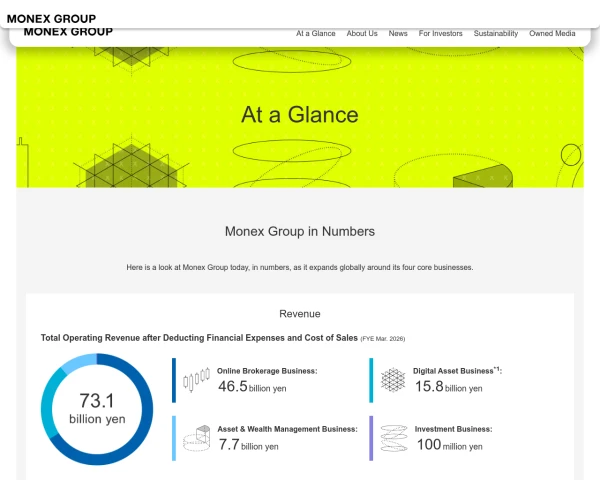
Task: Go to the News navigation item
Action: (x=398, y=34)
